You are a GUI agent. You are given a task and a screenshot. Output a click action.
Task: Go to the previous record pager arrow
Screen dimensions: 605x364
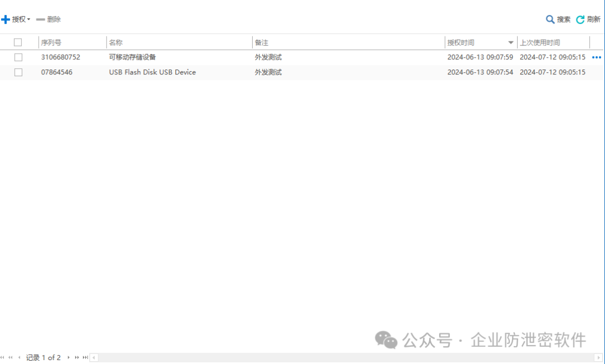[x=19, y=358]
